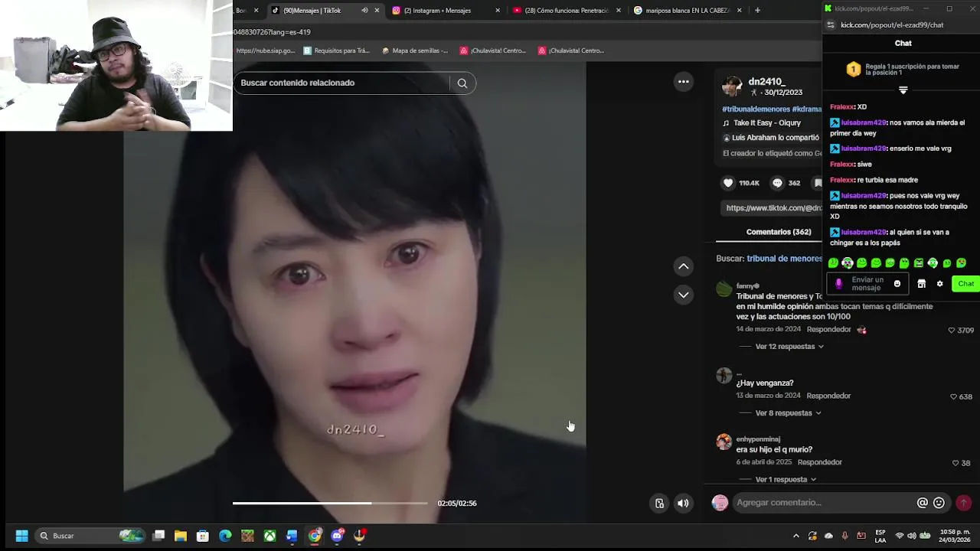Collapse Kick leaderboard with the down arrow
The height and width of the screenshot is (551, 980).
point(903,90)
